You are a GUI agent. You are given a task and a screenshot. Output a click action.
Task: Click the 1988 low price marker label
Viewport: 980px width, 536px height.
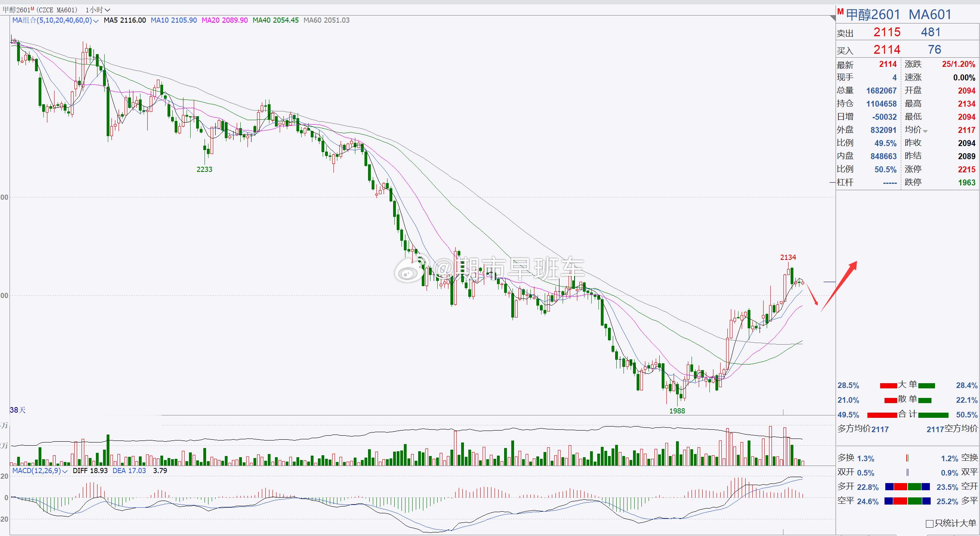677,411
